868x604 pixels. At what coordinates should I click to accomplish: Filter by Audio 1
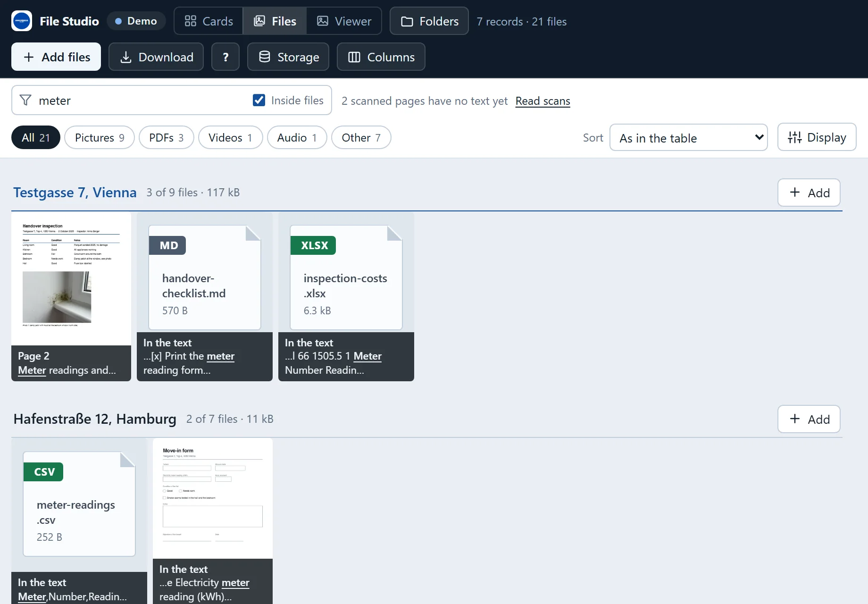point(297,137)
